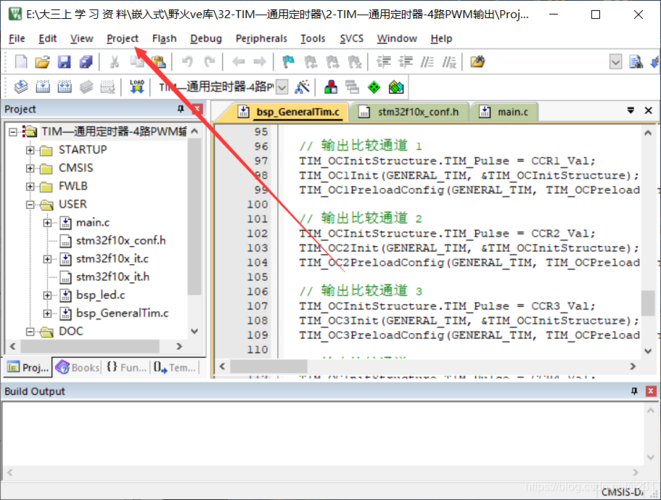Image resolution: width=661 pixels, height=500 pixels.
Task: Expand bsp_GeneralTim.c tree node
Action: pos(47,313)
